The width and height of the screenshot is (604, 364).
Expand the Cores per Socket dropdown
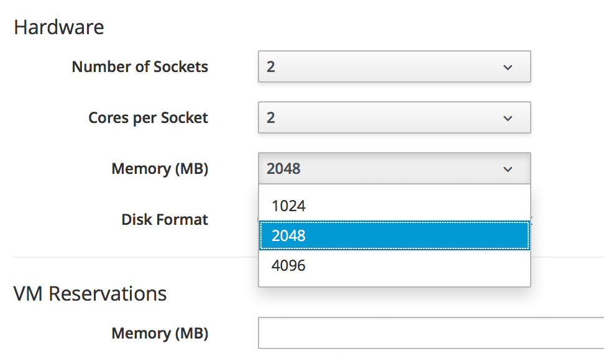tap(394, 118)
